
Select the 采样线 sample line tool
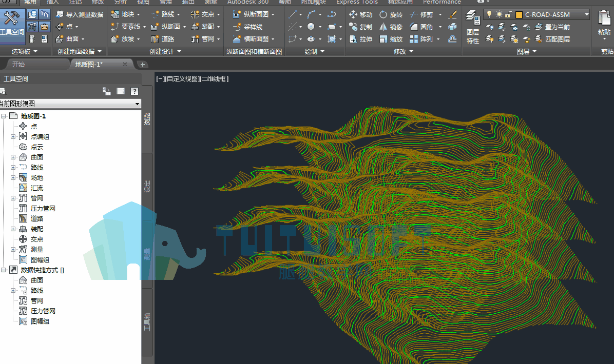coord(248,27)
